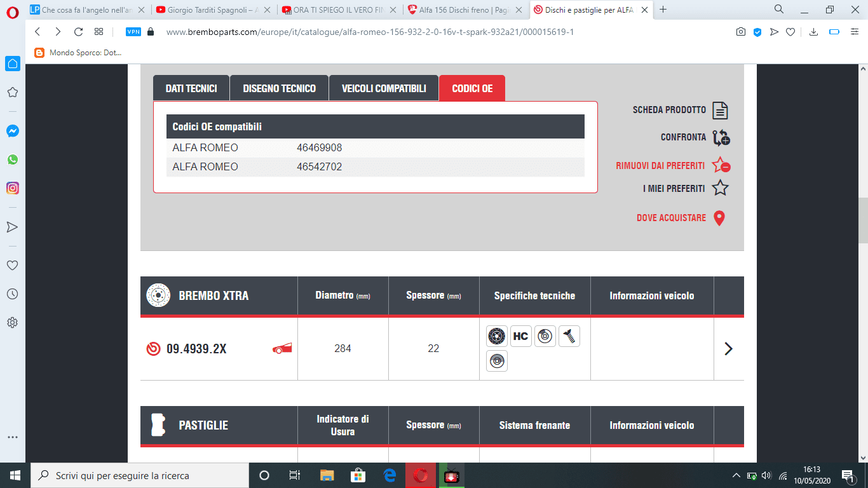The height and width of the screenshot is (488, 868).
Task: Click the VPN badge in address bar
Action: pyautogui.click(x=133, y=32)
